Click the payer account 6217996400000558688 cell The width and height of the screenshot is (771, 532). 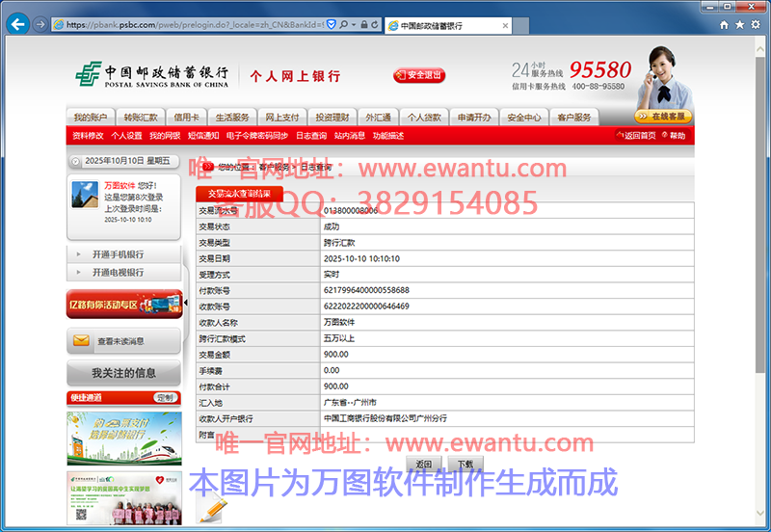tap(507, 290)
